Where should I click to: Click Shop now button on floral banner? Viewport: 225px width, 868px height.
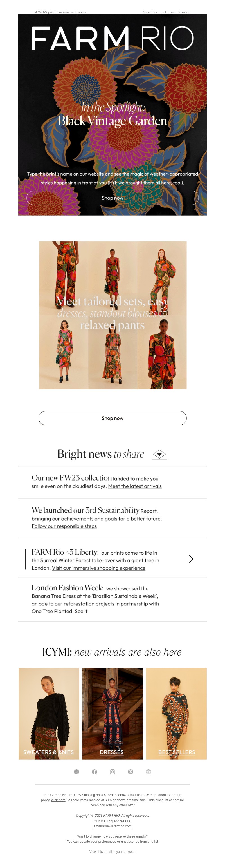(112, 198)
